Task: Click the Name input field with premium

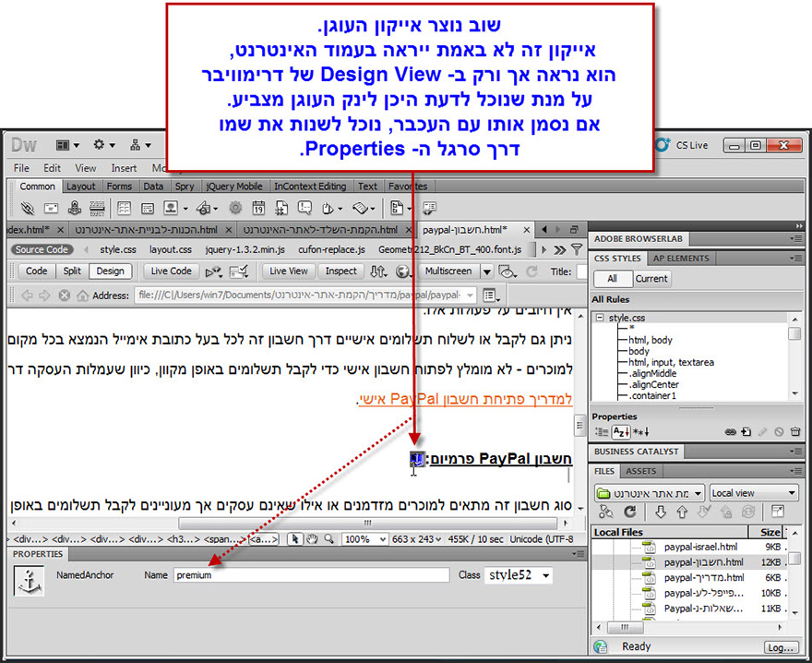Action: [x=311, y=575]
